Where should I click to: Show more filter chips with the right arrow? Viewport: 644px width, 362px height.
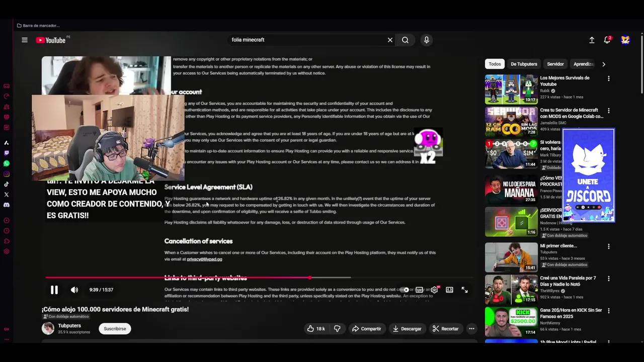click(604, 64)
